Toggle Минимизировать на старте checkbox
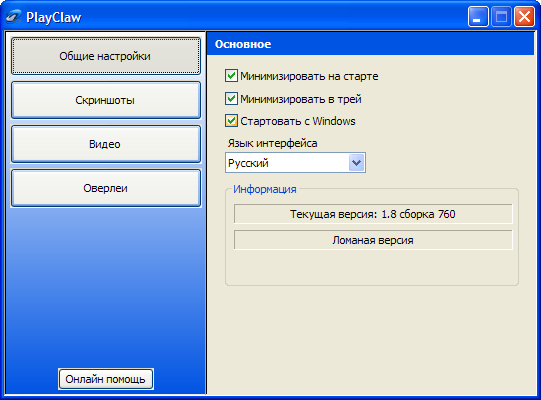This screenshot has width=541, height=400. 231,76
